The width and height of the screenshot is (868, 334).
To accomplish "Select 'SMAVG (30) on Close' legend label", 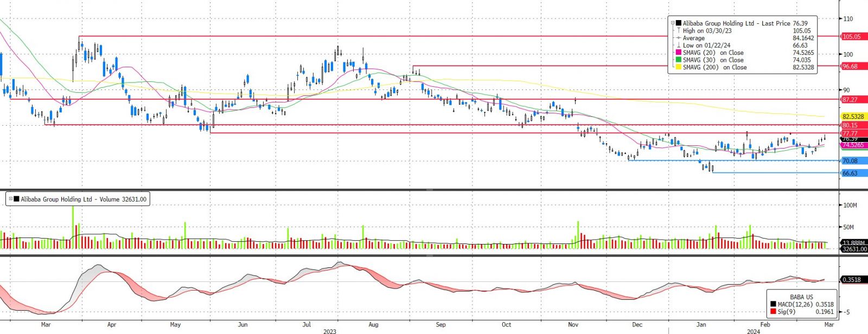I will pos(713,60).
